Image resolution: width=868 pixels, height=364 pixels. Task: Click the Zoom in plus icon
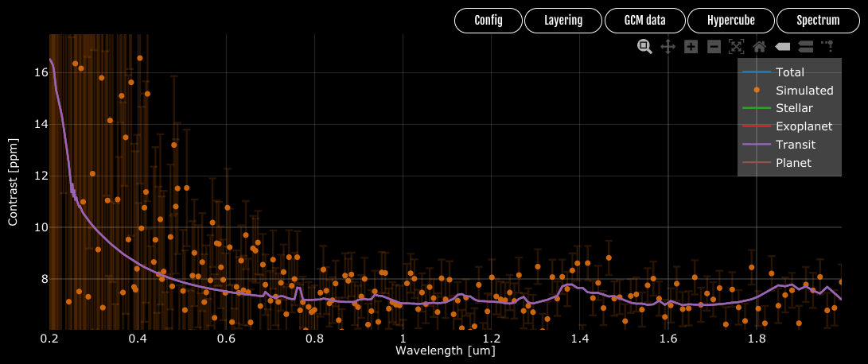tap(691, 46)
